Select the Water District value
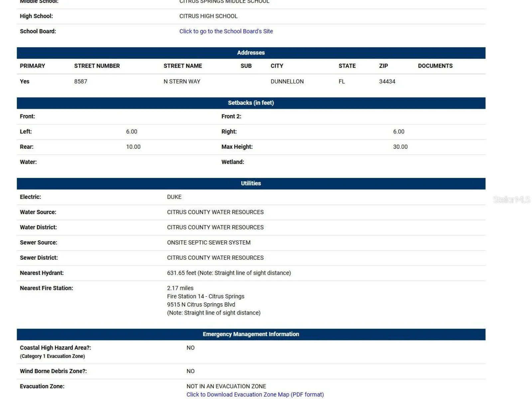532x399 pixels. (x=215, y=227)
